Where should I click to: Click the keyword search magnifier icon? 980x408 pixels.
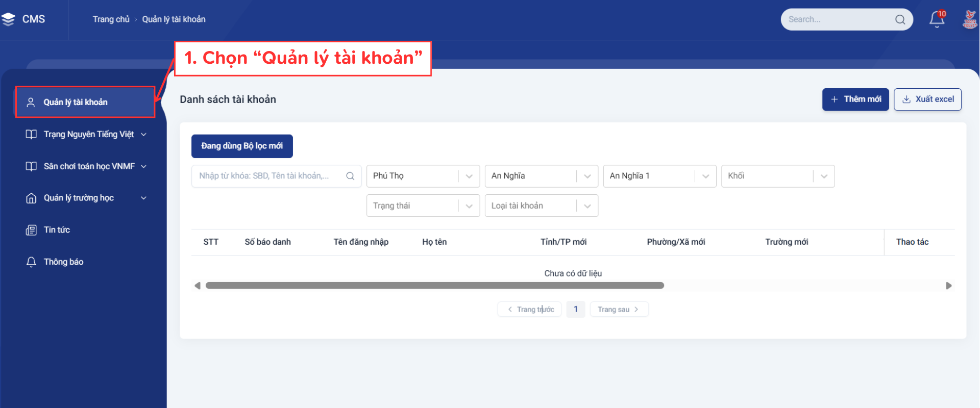click(x=350, y=176)
